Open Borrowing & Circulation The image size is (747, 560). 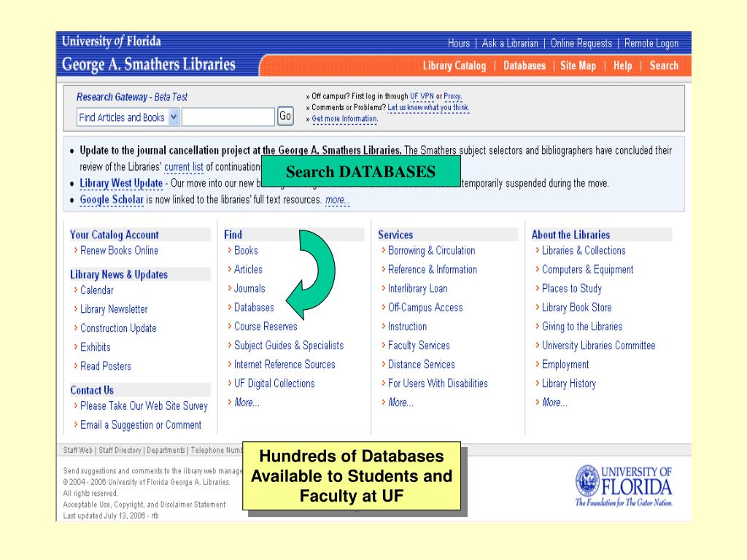click(x=432, y=251)
